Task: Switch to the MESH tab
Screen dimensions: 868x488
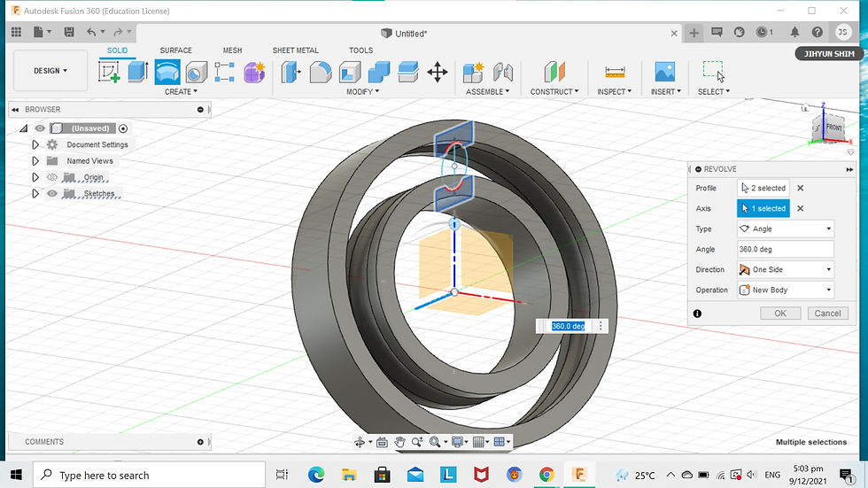Action: tap(232, 50)
